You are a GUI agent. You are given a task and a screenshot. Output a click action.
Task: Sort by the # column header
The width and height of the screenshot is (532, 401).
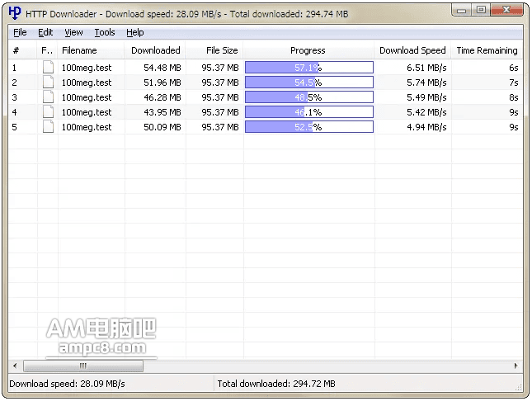[22, 50]
